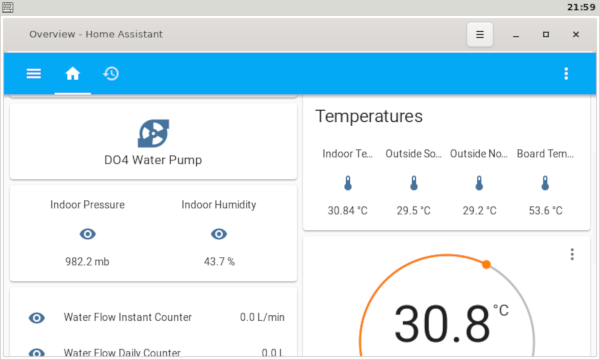Image resolution: width=600 pixels, height=360 pixels.
Task: Click Indoor Temperature thermometer icon
Action: 347,183
